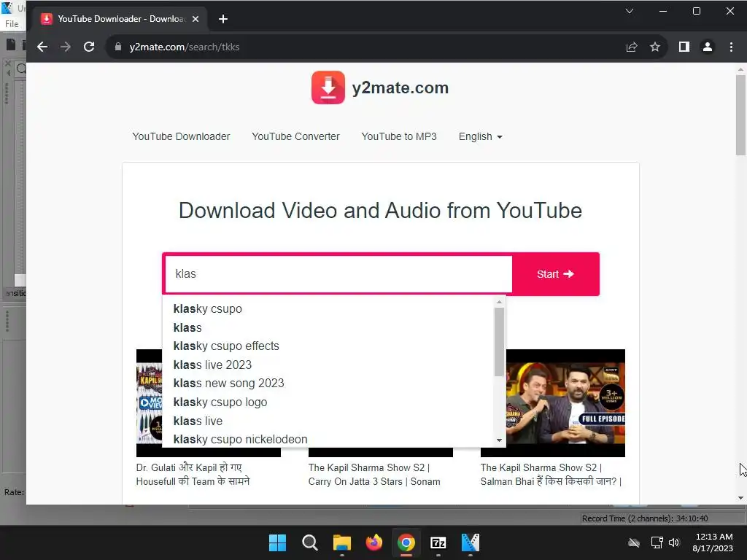Open the YouTube Converter nav link
747x560 pixels.
coord(295,136)
